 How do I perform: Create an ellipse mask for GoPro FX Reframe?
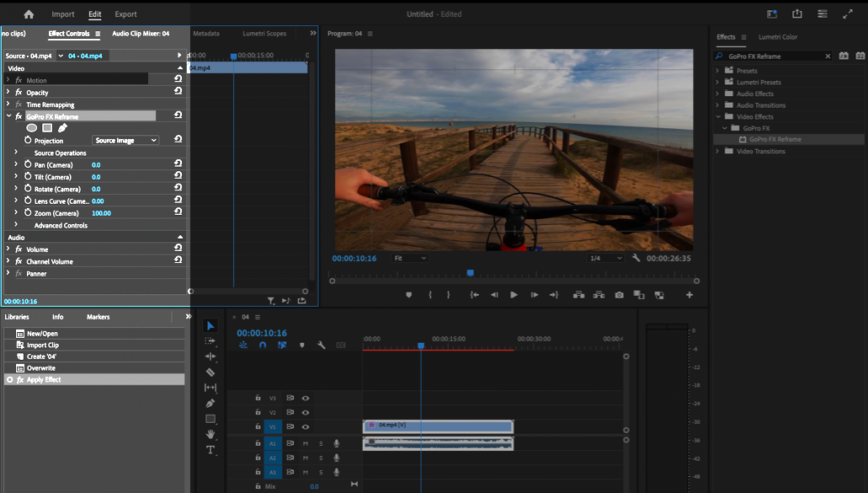pyautogui.click(x=32, y=128)
